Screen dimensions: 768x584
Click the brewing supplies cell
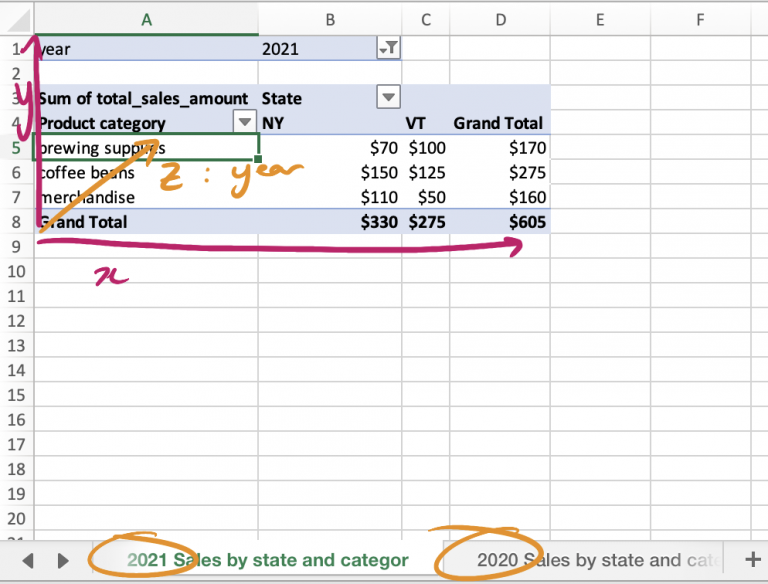click(146, 147)
